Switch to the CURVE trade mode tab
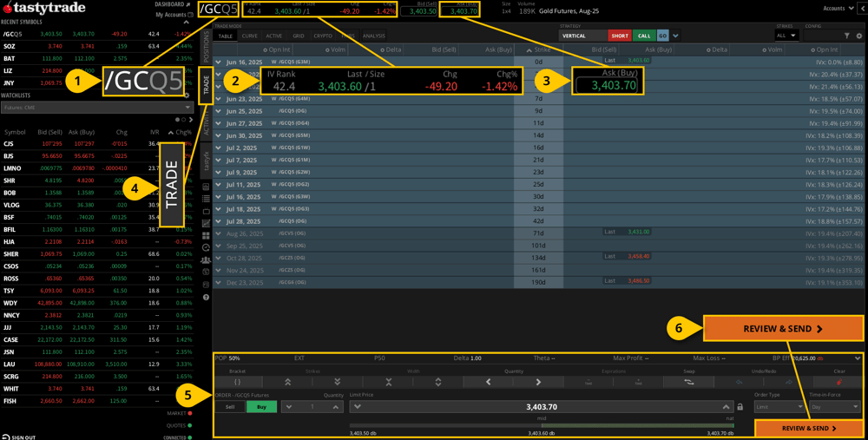The height and width of the screenshot is (440, 868). (250, 36)
